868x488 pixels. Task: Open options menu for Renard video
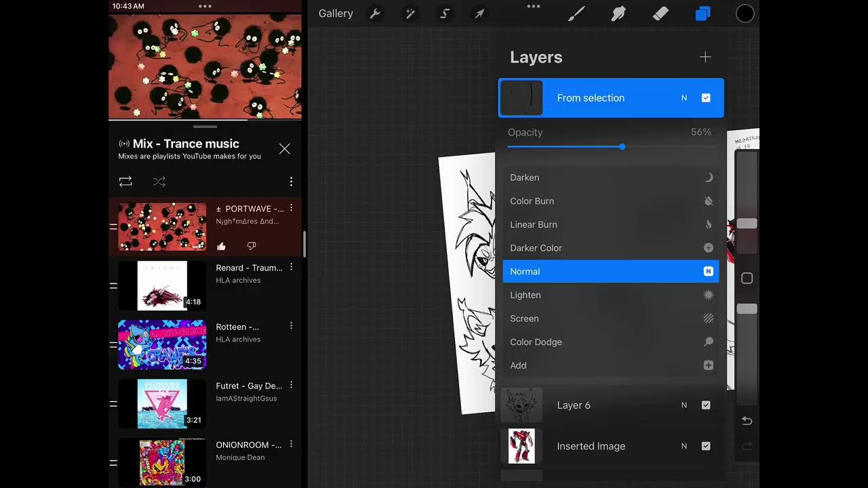291,267
